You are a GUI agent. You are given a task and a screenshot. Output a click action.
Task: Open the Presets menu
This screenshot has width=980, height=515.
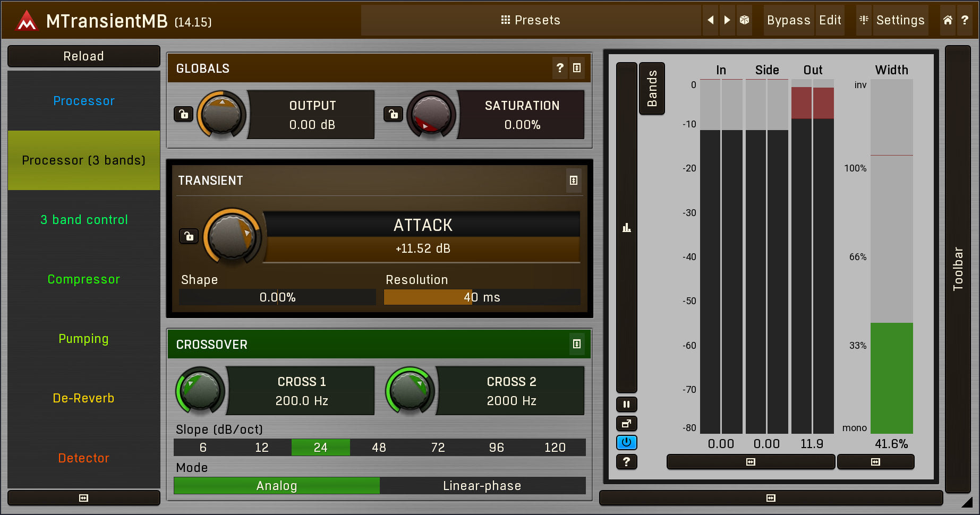click(x=530, y=20)
